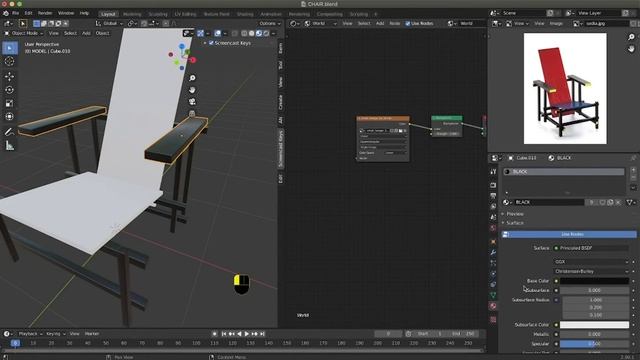This screenshot has height=360, width=640.
Task: Toggle the Screencast Keys checkbox
Action: click(211, 43)
